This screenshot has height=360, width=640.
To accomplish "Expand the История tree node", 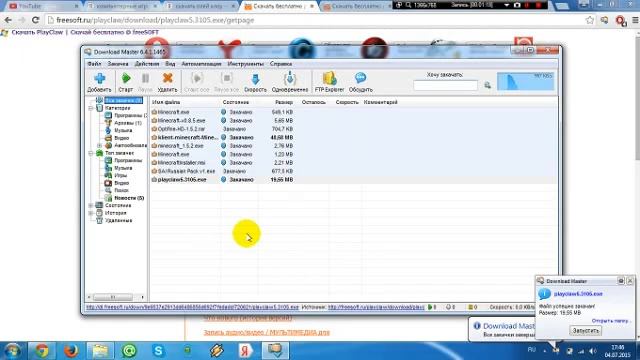I will click(91, 213).
